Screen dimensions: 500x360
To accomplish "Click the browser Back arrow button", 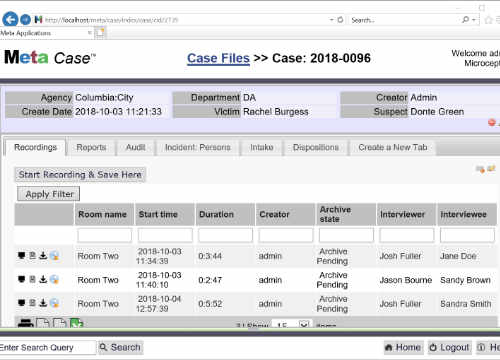I will (x=10, y=19).
